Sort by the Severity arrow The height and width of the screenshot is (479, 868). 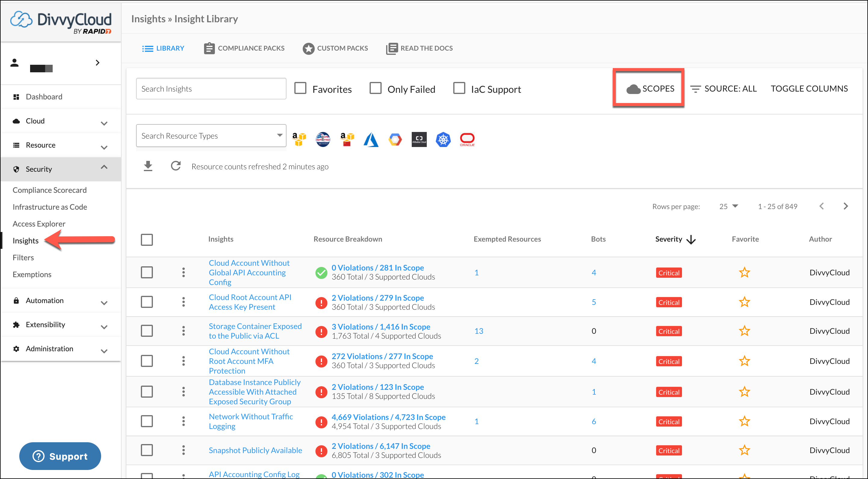point(691,239)
